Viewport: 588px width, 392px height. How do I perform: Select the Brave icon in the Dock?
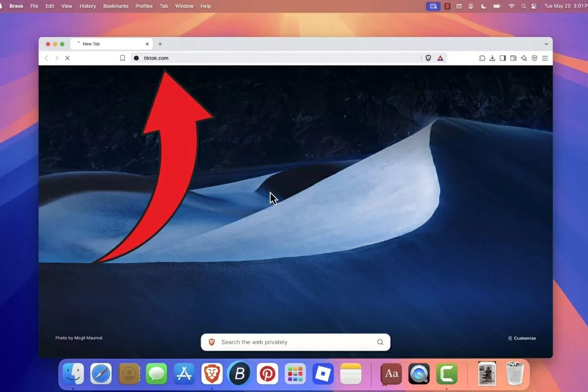[212, 373]
